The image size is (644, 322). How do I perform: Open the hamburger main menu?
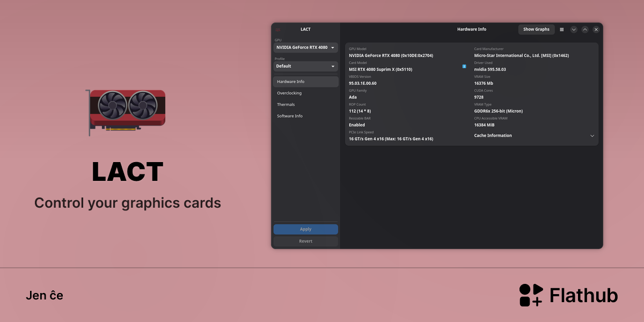(561, 30)
